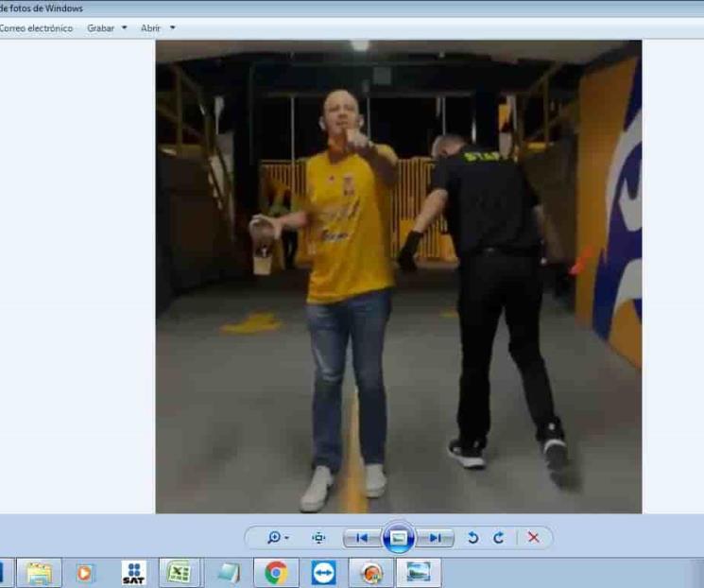Start the slideshow
The width and height of the screenshot is (704, 588).
point(398,537)
